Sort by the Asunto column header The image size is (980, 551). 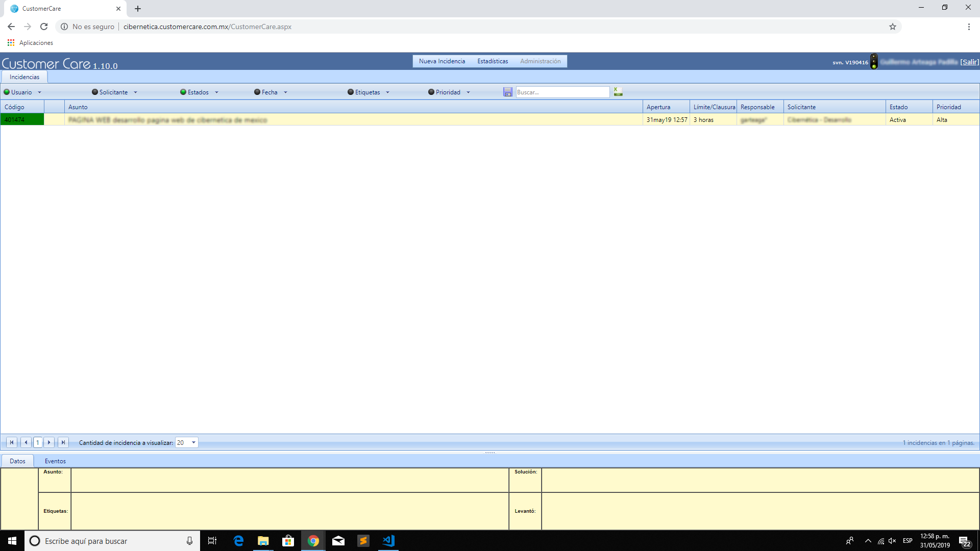(x=353, y=107)
